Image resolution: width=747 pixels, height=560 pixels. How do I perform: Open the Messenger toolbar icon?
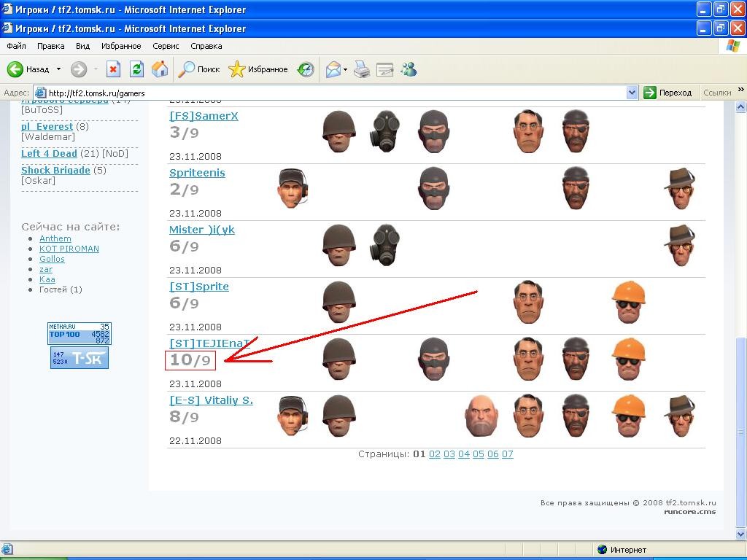point(409,69)
